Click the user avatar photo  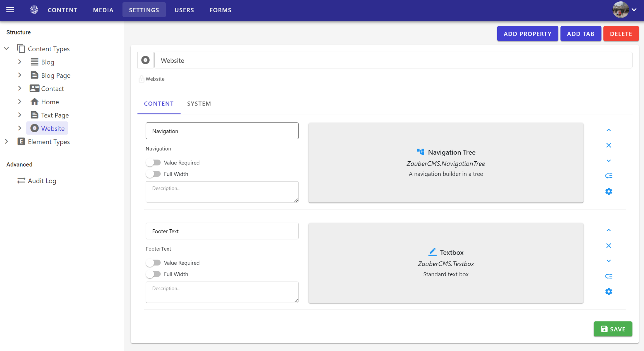[x=620, y=10]
